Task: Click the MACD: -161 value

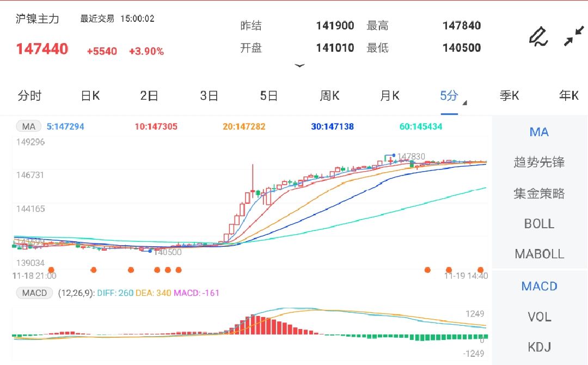Action: [197, 293]
